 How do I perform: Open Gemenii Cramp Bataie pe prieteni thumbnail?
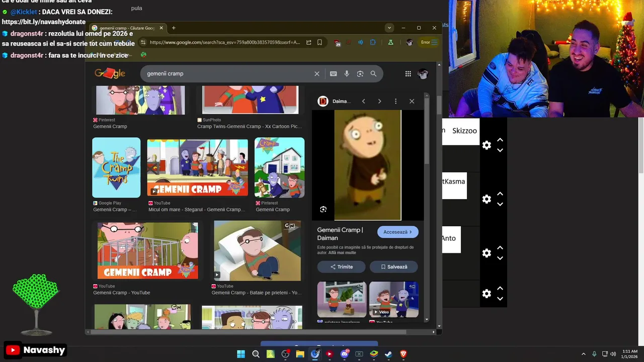pyautogui.click(x=257, y=250)
